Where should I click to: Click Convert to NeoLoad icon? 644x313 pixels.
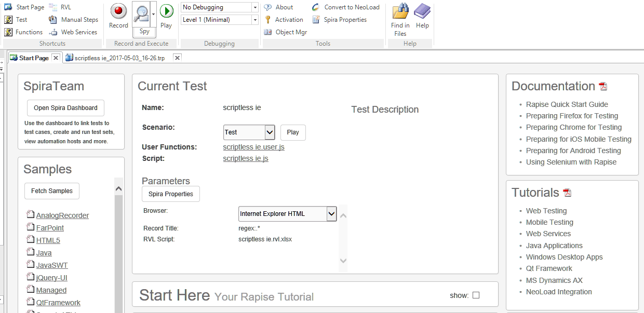pos(316,7)
